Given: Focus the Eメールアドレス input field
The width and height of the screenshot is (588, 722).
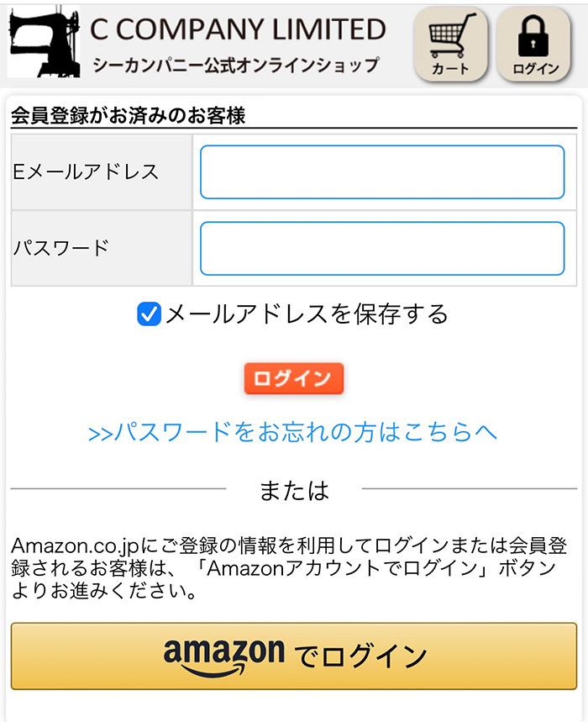Looking at the screenshot, I should click(382, 172).
